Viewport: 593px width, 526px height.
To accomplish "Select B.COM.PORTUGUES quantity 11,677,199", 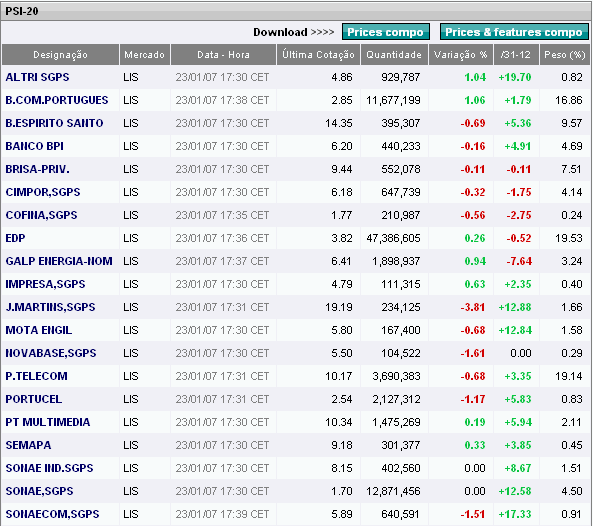I will [x=393, y=100].
